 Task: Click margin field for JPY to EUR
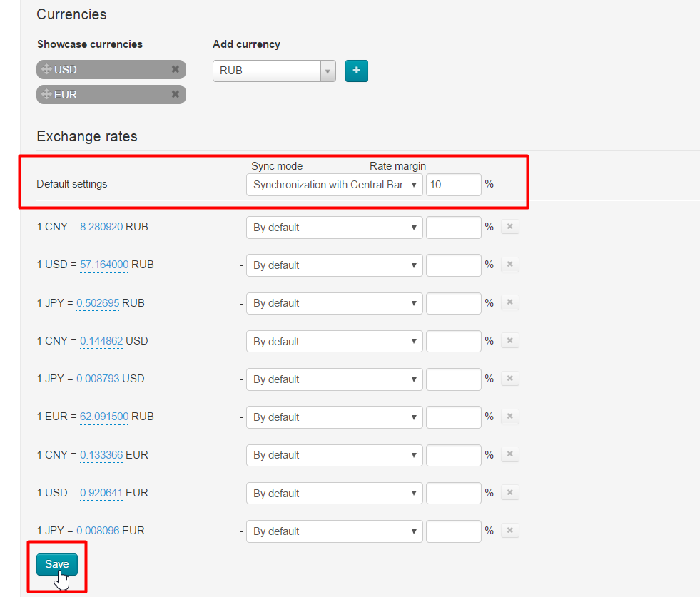pos(454,531)
